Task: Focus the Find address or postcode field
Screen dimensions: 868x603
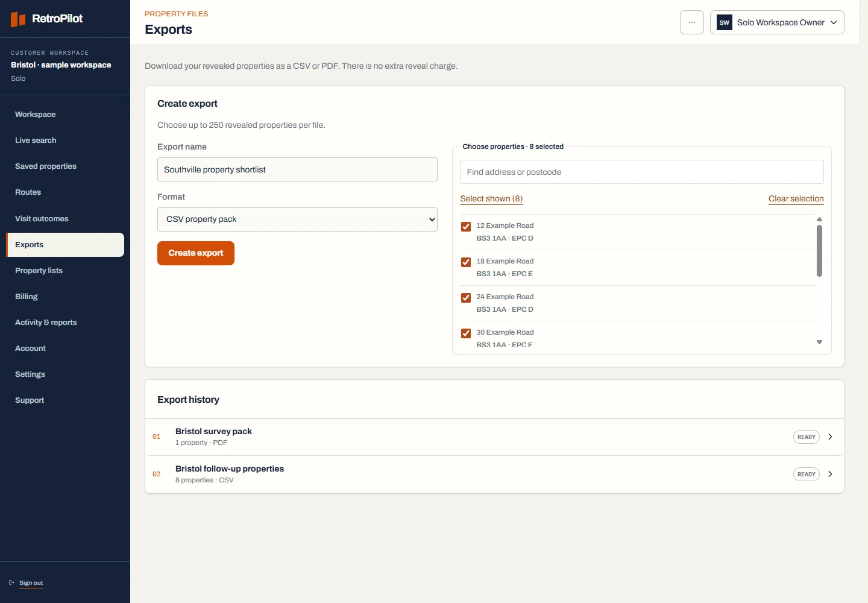Action: [x=641, y=172]
